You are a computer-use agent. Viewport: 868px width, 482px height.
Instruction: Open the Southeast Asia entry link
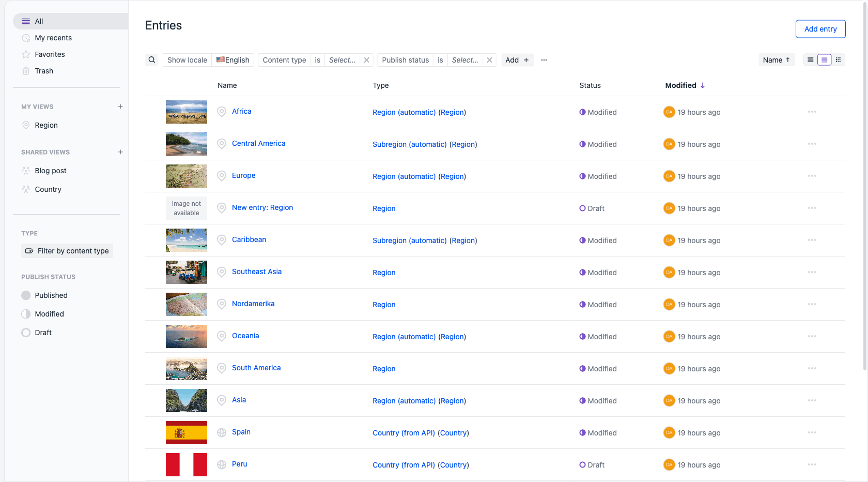click(257, 272)
